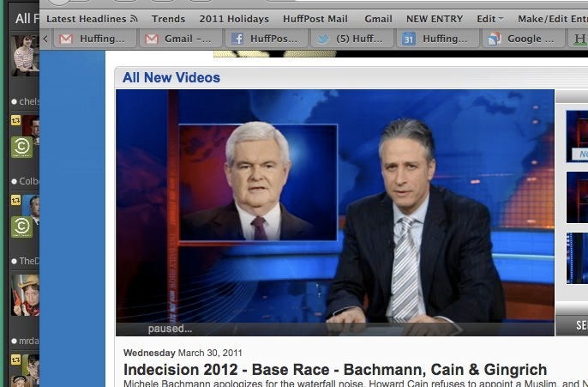This screenshot has height=387, width=588.
Task: Click the TheD... username in the sidebar
Action: pos(29,261)
